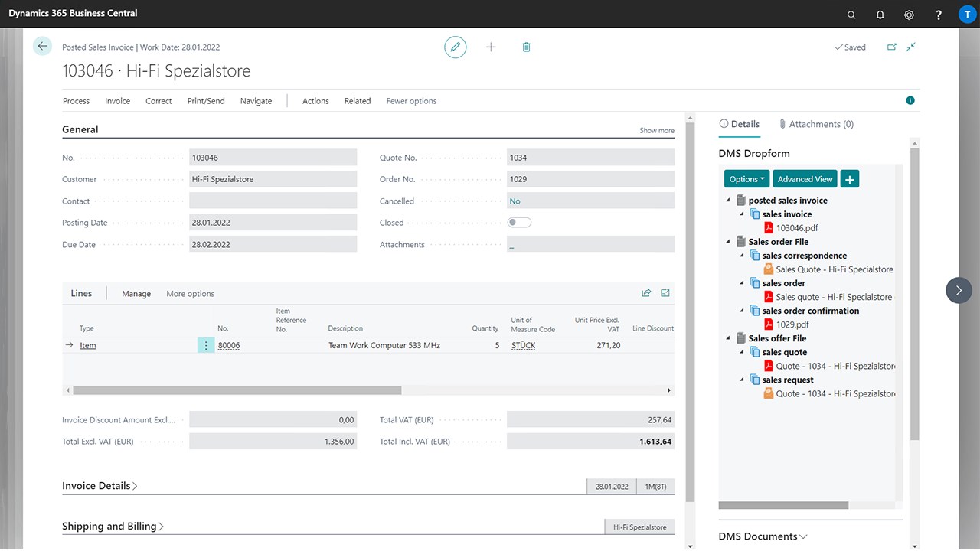
Task: Open the Related menu
Action: point(358,101)
